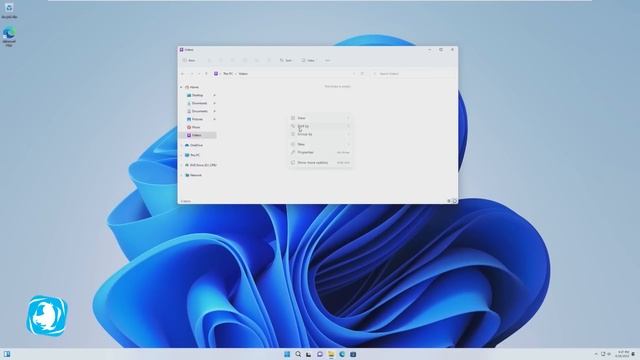The height and width of the screenshot is (360, 640).
Task: Open the Group by submenu in context menu
Action: [x=320, y=134]
